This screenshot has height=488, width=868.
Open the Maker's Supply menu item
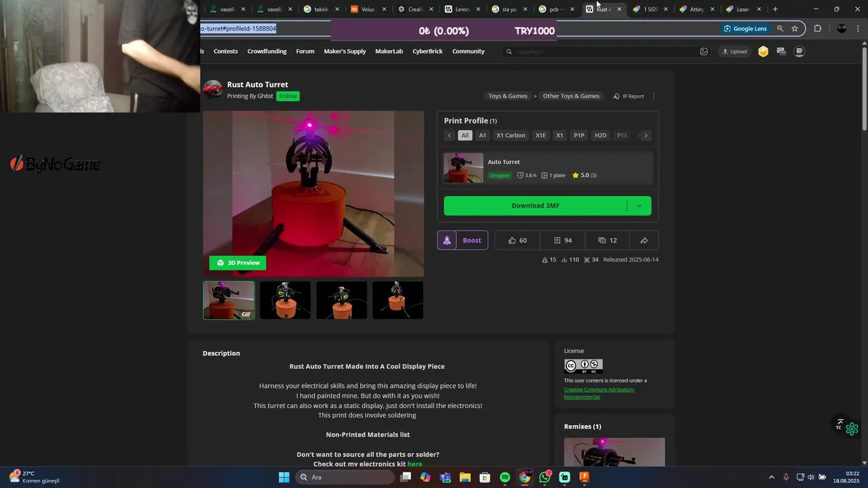point(344,52)
